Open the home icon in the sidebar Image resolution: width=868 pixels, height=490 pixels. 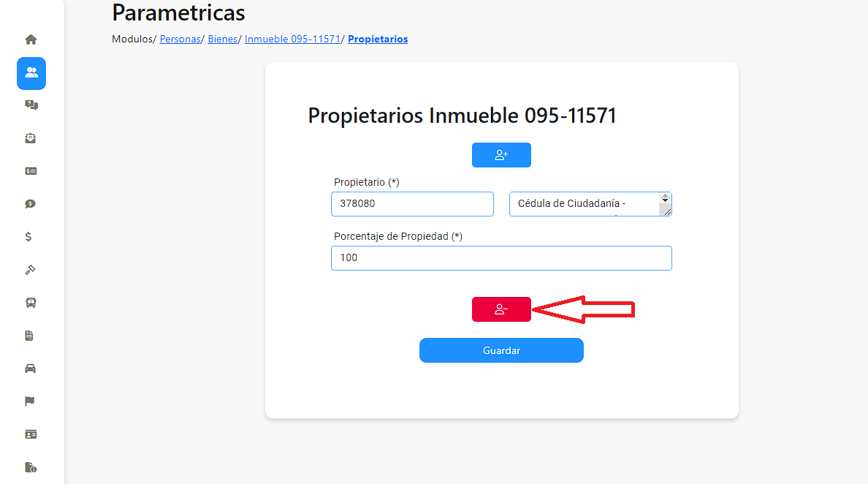point(31,40)
